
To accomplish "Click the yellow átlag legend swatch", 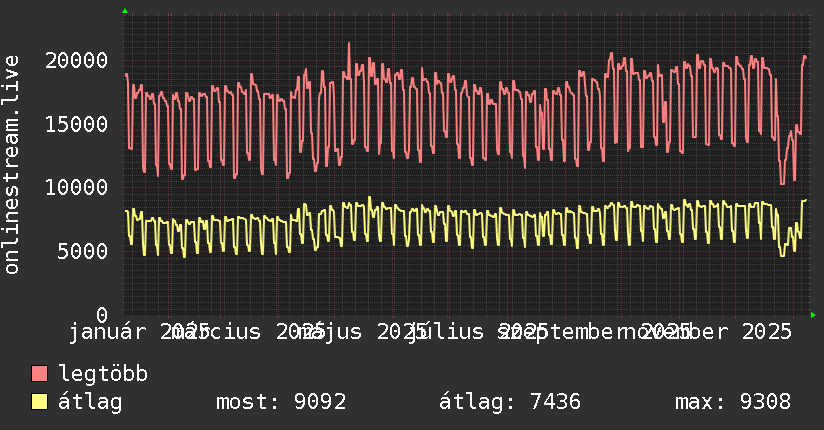I will point(39,402).
